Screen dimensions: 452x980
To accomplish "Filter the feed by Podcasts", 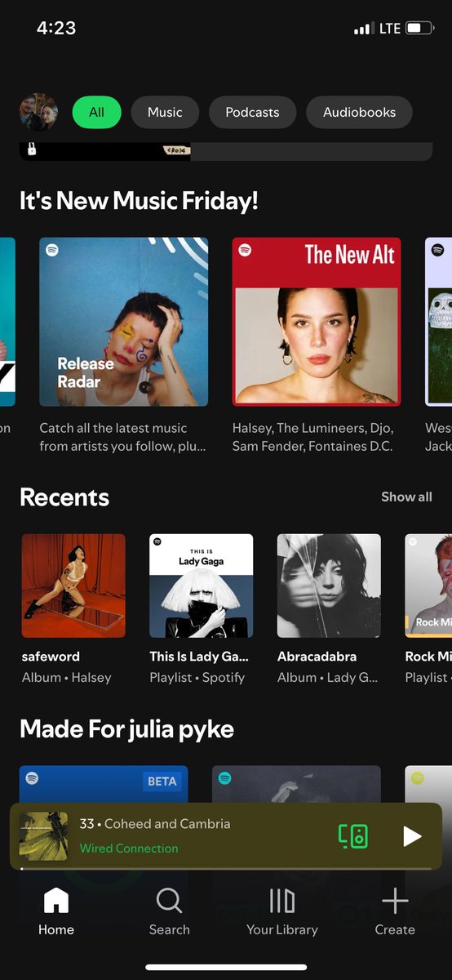I will (x=252, y=112).
